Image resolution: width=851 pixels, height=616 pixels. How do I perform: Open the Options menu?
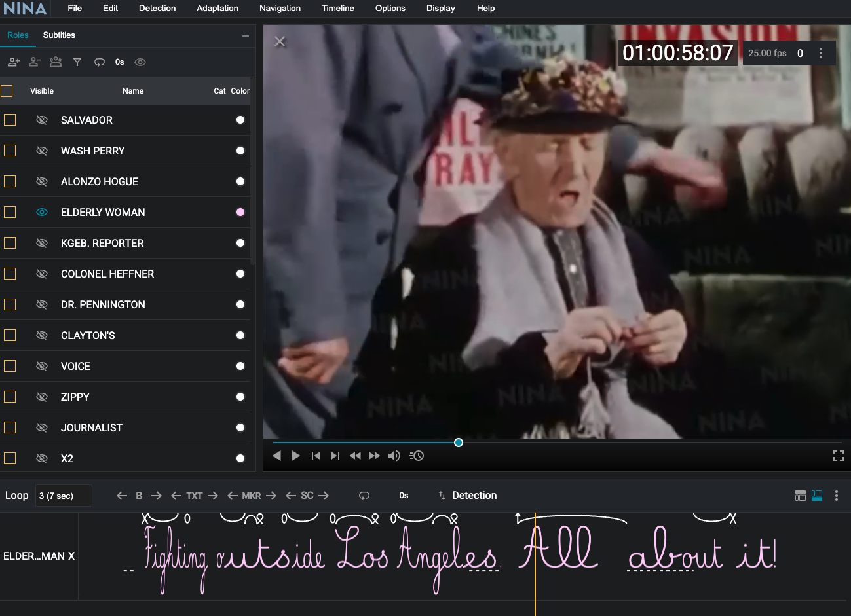[x=390, y=9]
